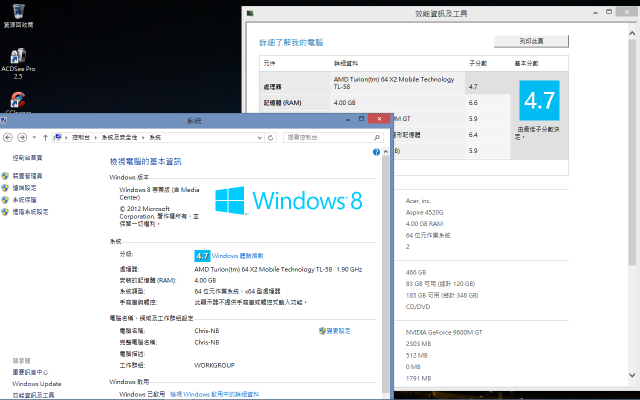
Task: Launch ACDSee Pro 2.5 desktop shortcut
Action: (18, 63)
